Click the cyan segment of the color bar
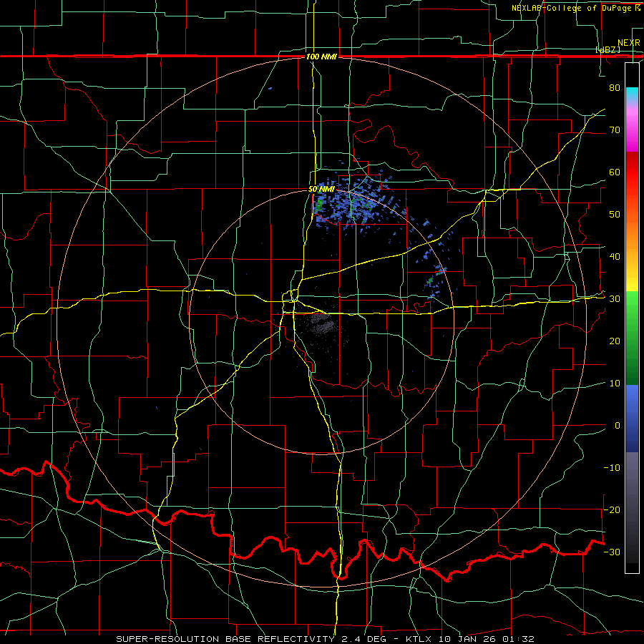The image size is (644, 644). [632, 94]
